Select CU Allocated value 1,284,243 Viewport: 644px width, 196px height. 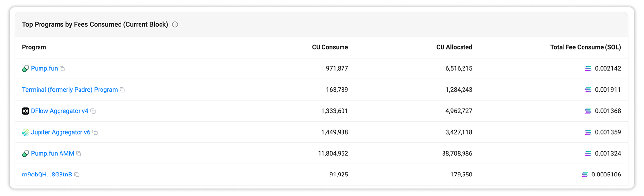coord(459,90)
